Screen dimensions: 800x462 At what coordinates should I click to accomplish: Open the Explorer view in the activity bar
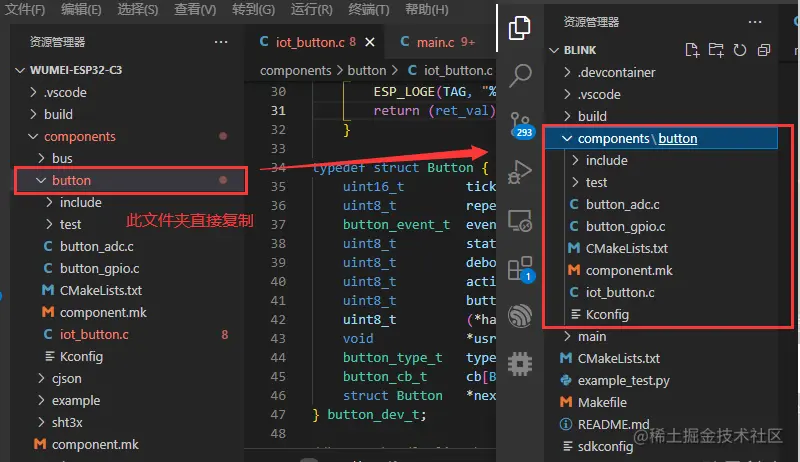point(519,28)
